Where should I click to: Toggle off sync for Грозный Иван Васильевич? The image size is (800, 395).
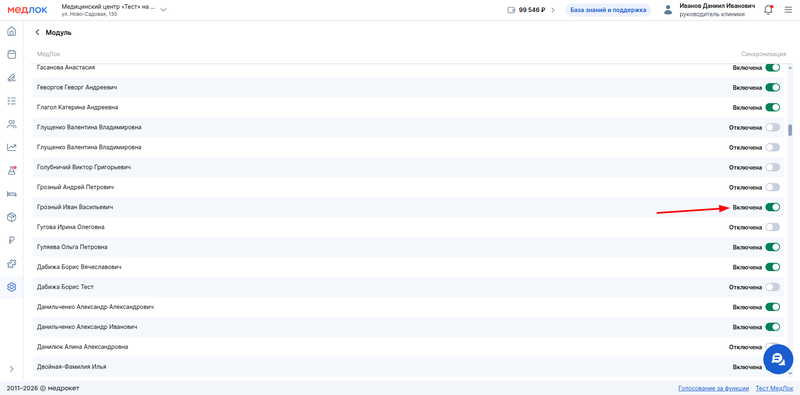click(x=772, y=207)
